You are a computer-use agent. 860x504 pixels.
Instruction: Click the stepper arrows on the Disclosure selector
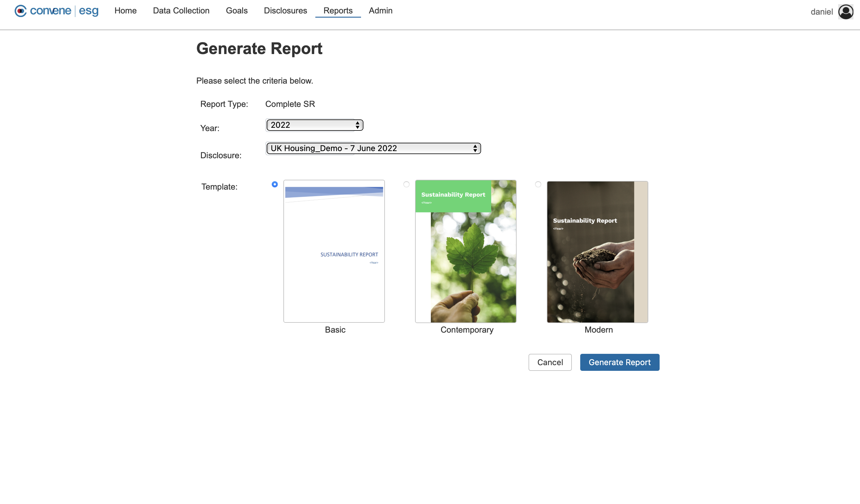[x=475, y=148]
